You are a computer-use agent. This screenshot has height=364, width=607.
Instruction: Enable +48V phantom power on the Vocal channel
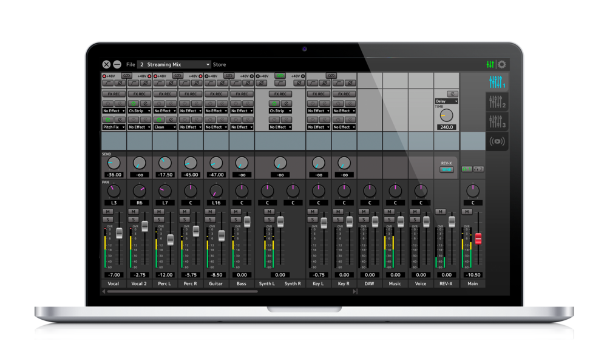pos(104,76)
